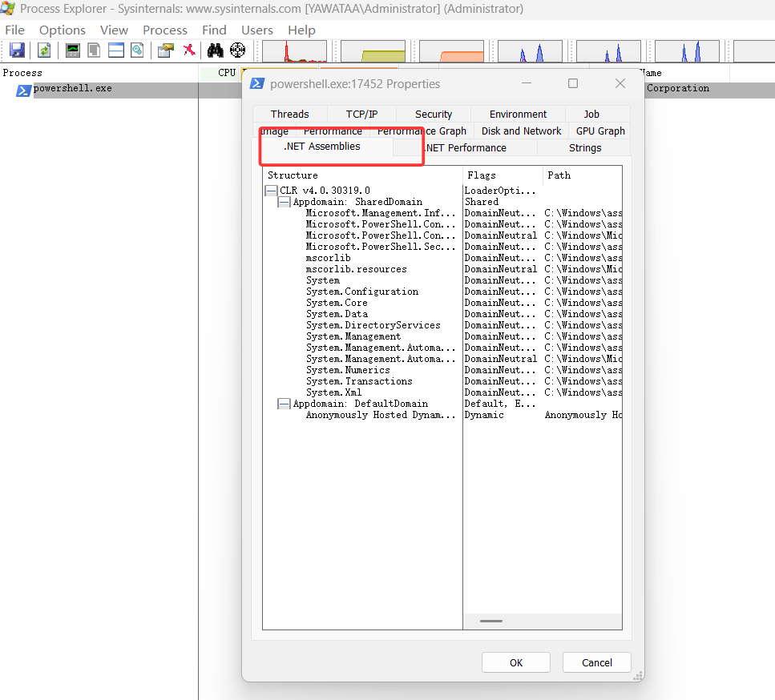Collapse the CLR v4.0.30319.0 node
The height and width of the screenshot is (700, 775).
pos(271,191)
